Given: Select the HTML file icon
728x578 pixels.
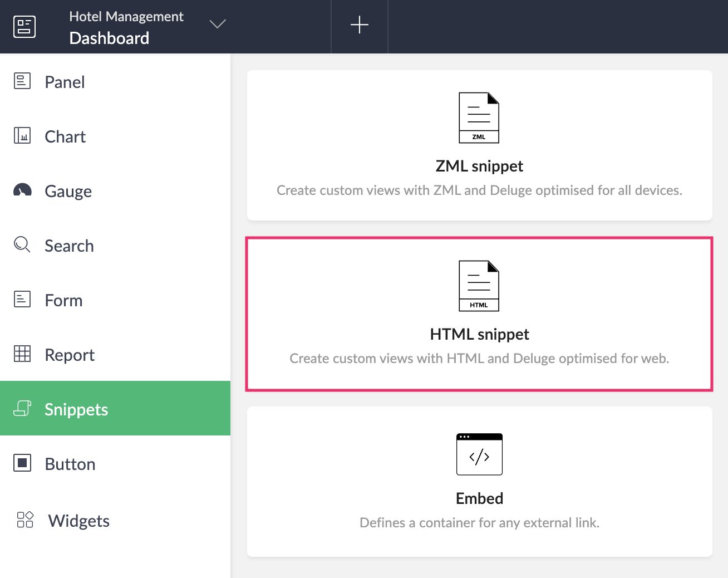Looking at the screenshot, I should (479, 286).
